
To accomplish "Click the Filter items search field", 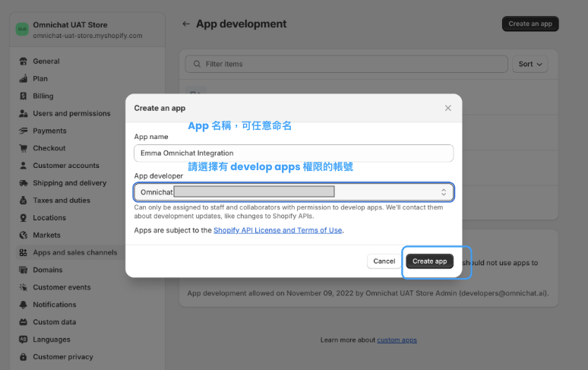I will point(346,64).
